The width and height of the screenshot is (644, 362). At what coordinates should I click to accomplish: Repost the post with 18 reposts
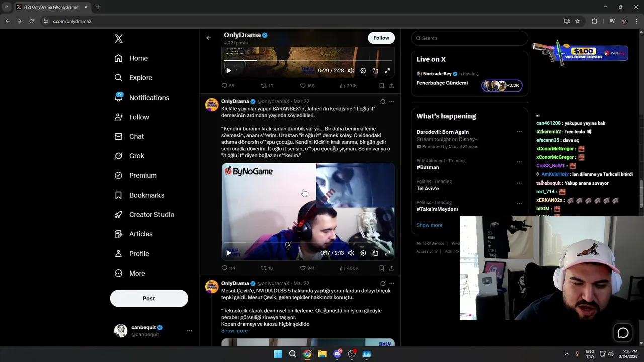tap(267, 268)
